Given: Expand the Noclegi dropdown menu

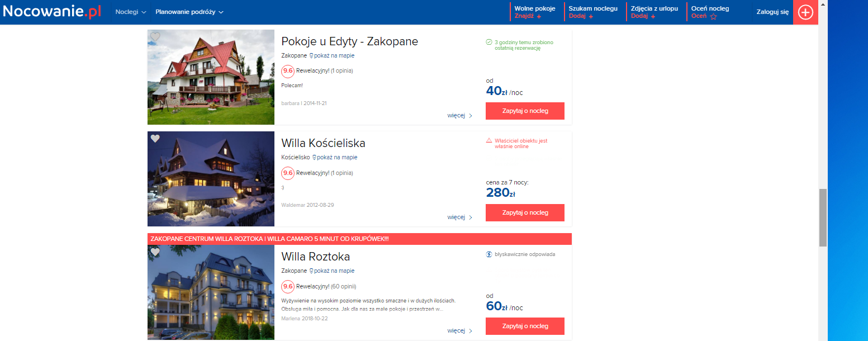Looking at the screenshot, I should 131,12.
